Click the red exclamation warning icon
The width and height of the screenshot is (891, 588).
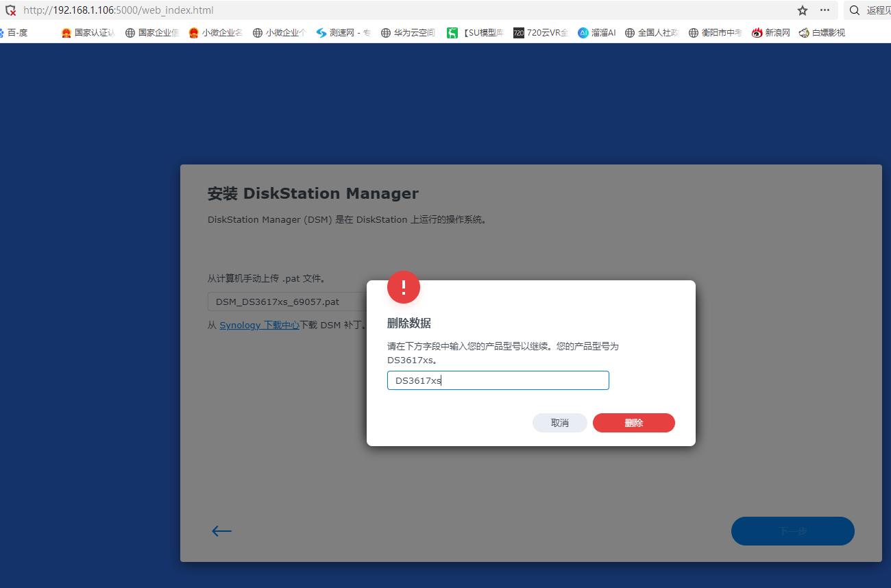pos(404,287)
